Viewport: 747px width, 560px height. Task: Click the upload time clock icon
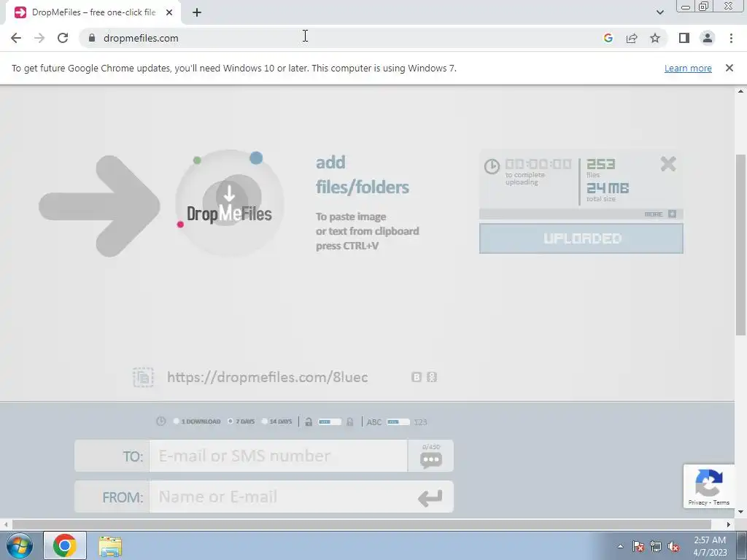pos(492,166)
